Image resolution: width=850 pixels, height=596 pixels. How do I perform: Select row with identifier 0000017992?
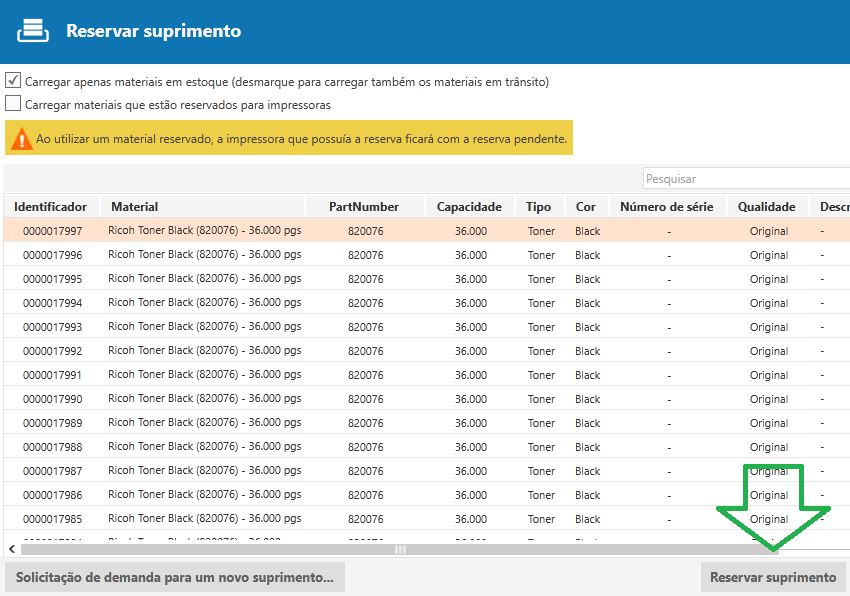coord(52,351)
